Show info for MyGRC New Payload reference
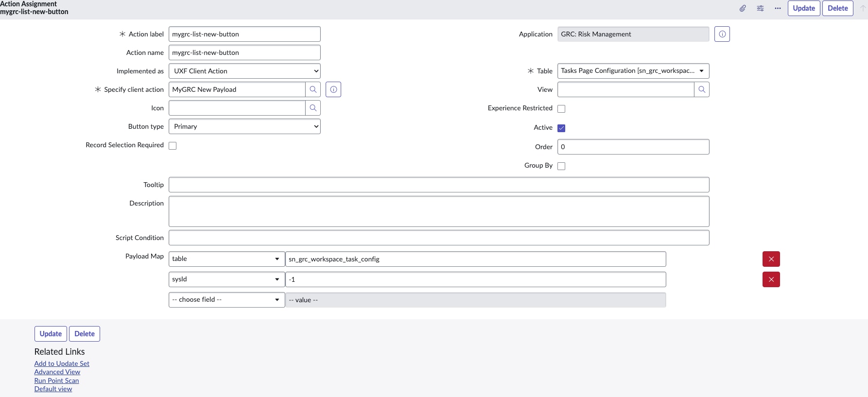 pyautogui.click(x=333, y=89)
